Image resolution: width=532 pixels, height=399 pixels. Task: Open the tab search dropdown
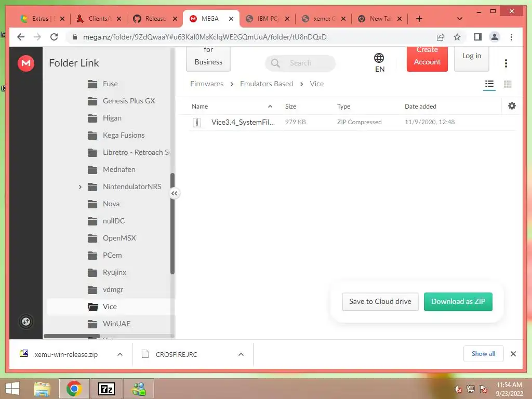click(459, 19)
